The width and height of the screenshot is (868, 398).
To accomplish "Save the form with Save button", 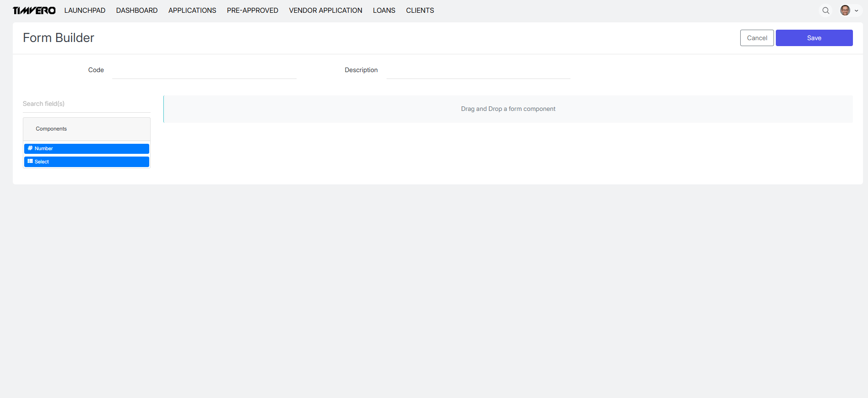I will coord(814,38).
